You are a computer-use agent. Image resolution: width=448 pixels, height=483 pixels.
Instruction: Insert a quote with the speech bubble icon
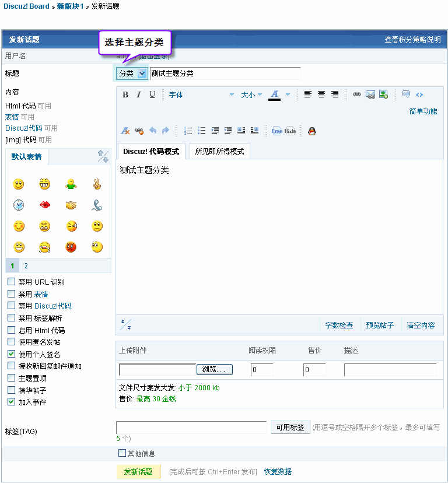click(x=406, y=94)
